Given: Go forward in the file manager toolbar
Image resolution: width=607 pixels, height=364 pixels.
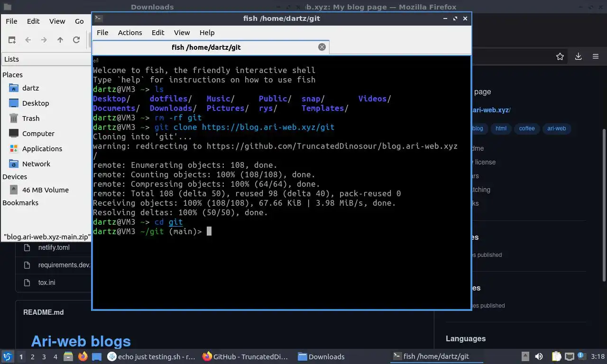Looking at the screenshot, I should coord(44,40).
